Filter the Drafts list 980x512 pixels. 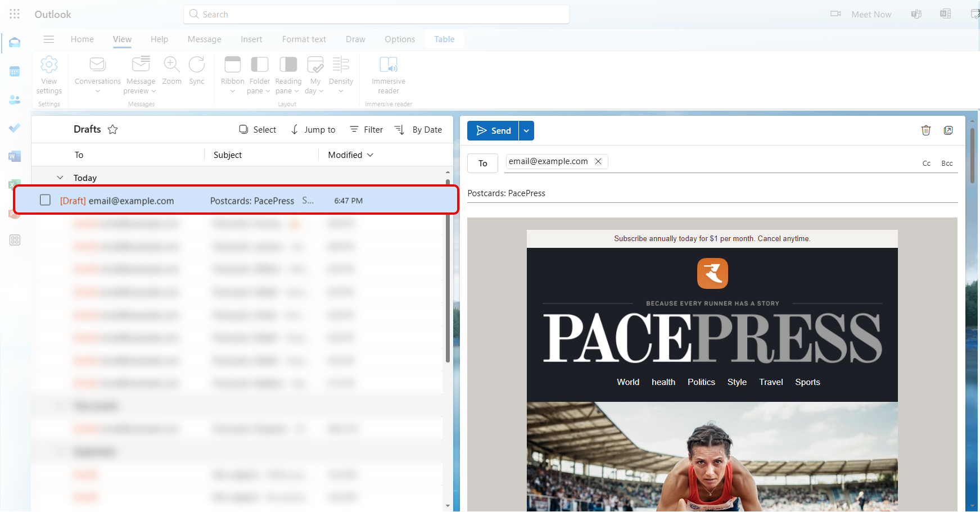coord(366,130)
